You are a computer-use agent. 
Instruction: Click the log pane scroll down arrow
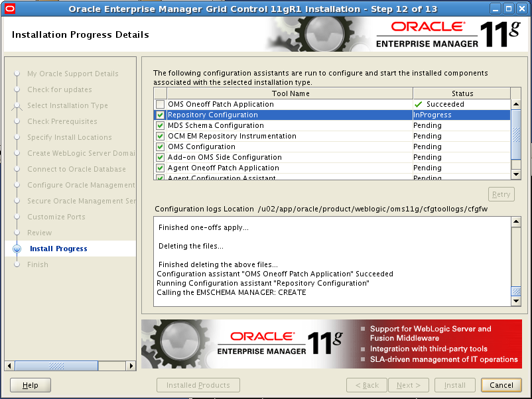point(516,301)
